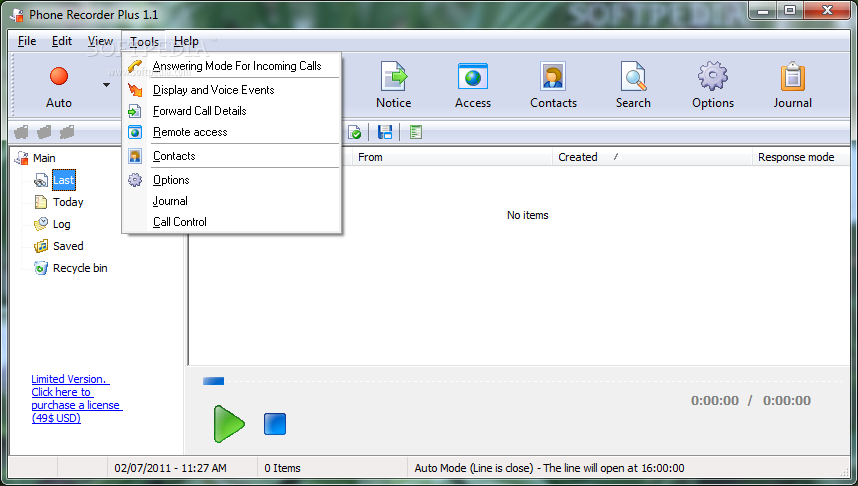Click the 0 Items status bar text
This screenshot has height=486, width=858.
coord(282,468)
